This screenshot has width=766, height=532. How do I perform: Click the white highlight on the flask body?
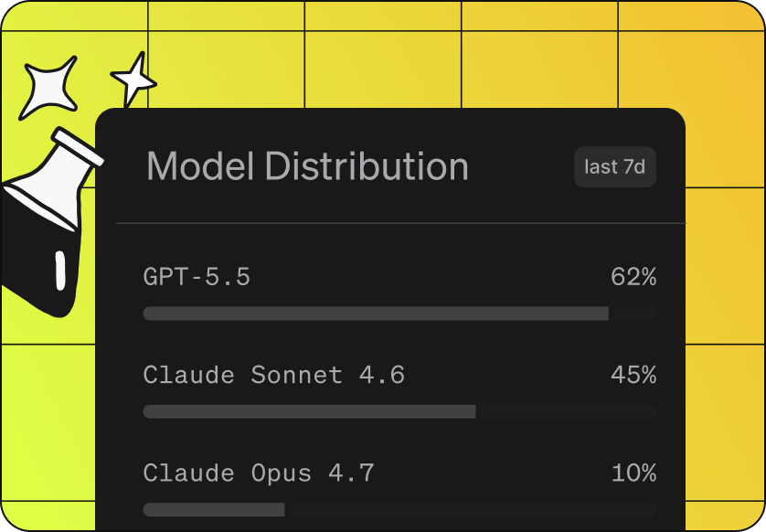coord(60,271)
